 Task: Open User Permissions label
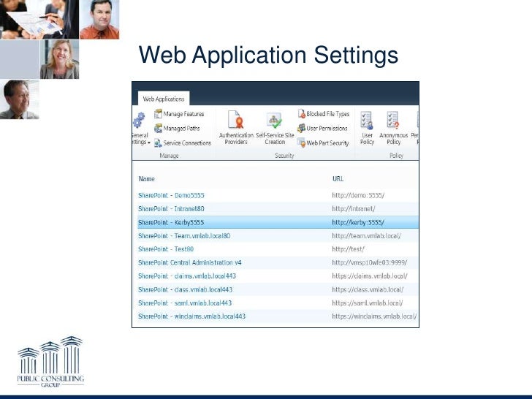pos(327,129)
